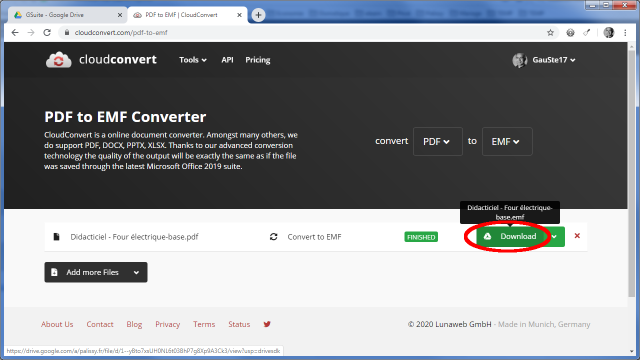Go back with browser back arrow
Image resolution: width=640 pixels, height=360 pixels.
pos(15,33)
